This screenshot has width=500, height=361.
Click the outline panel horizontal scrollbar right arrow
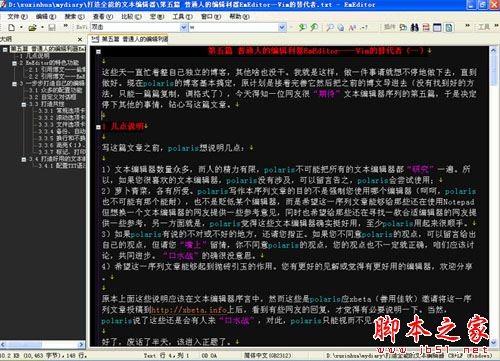(81, 344)
